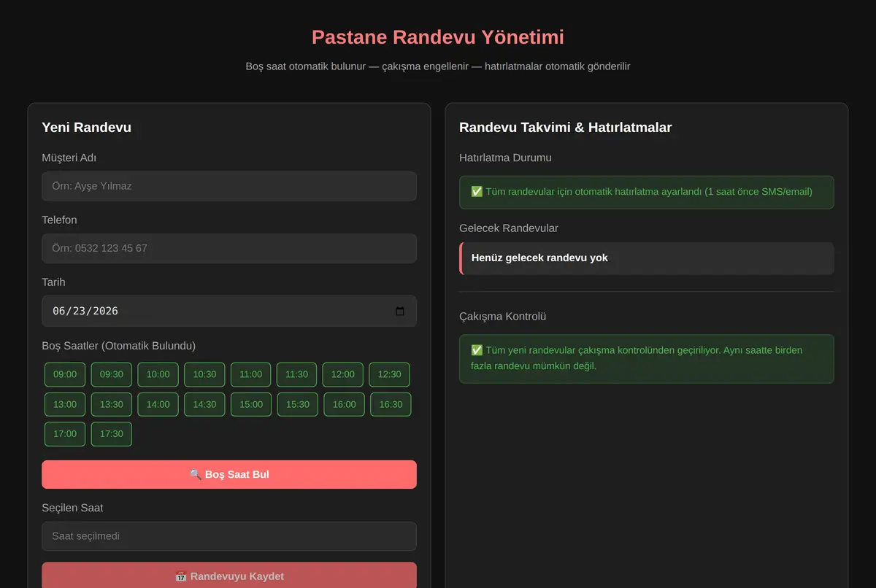876x588 pixels.
Task: Select the 09:30 time slot
Action: point(112,374)
